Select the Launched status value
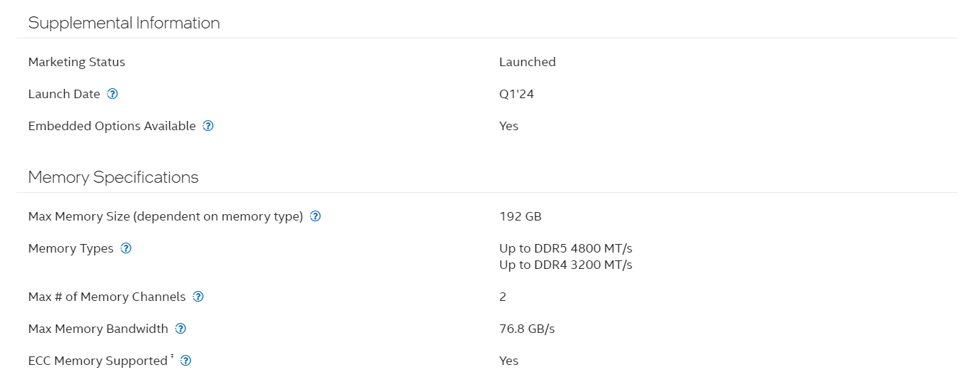Viewport: 980px width, 387px height. [527, 62]
